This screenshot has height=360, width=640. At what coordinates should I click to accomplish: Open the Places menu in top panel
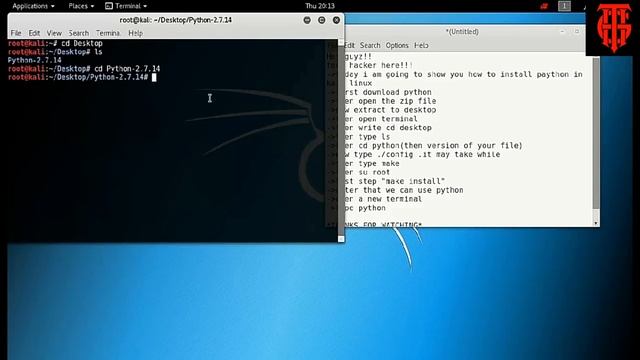pos(81,6)
